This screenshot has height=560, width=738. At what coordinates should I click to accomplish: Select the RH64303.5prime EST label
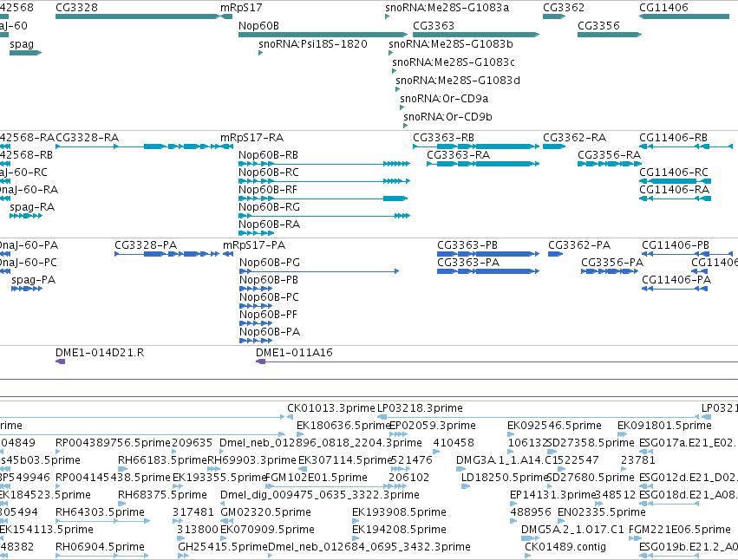point(100,512)
